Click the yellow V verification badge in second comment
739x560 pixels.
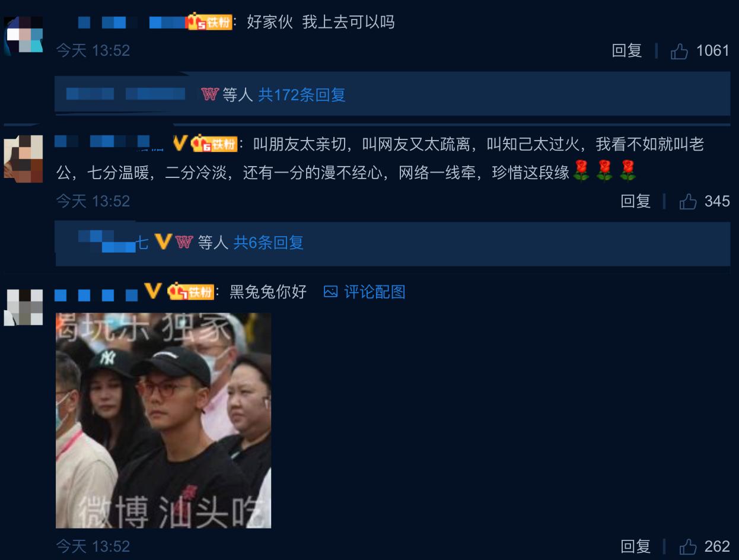[180, 143]
